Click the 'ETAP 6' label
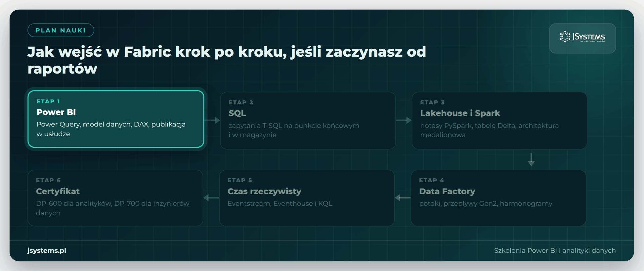 48,180
